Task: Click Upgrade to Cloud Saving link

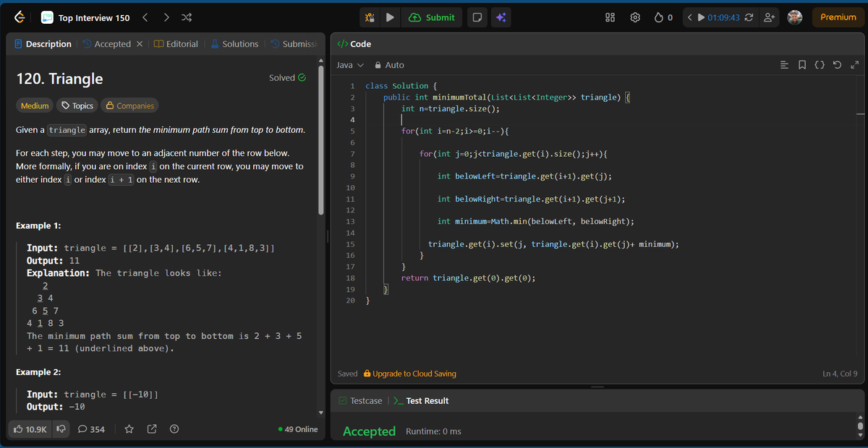Action: point(409,374)
